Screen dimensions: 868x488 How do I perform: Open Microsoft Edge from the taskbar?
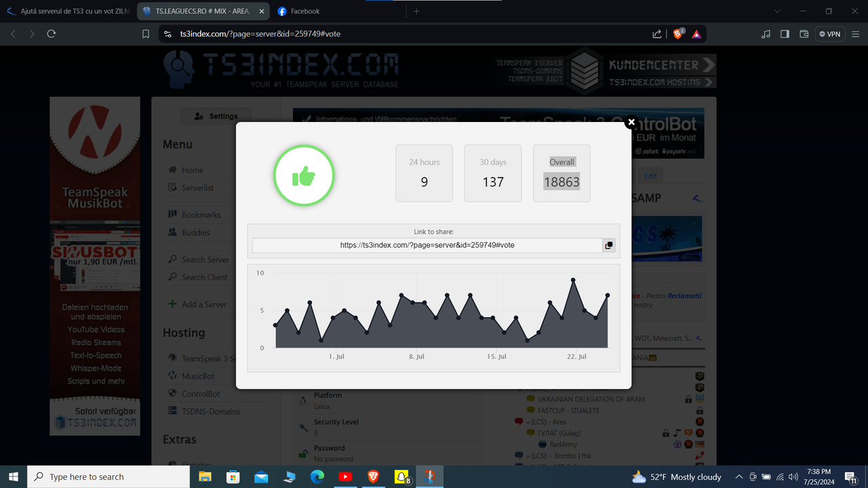[317, 477]
